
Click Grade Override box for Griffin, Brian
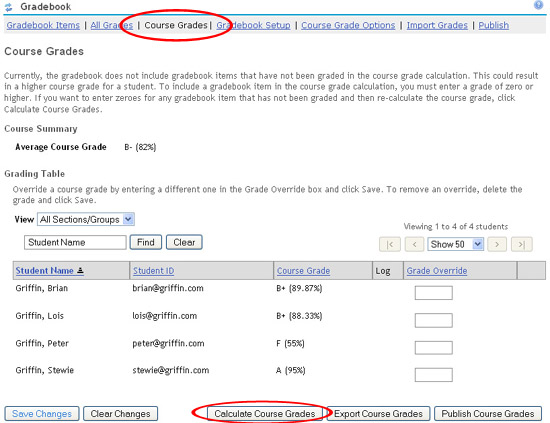click(434, 293)
